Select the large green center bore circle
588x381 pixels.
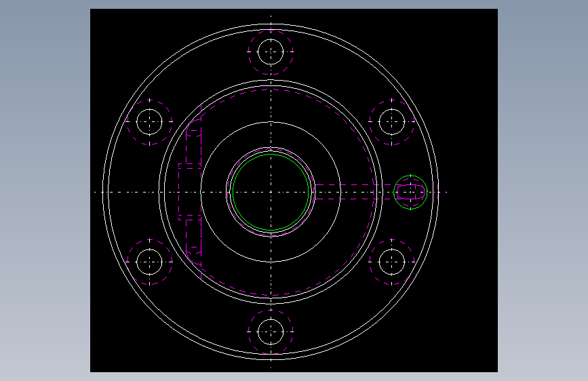click(x=271, y=192)
